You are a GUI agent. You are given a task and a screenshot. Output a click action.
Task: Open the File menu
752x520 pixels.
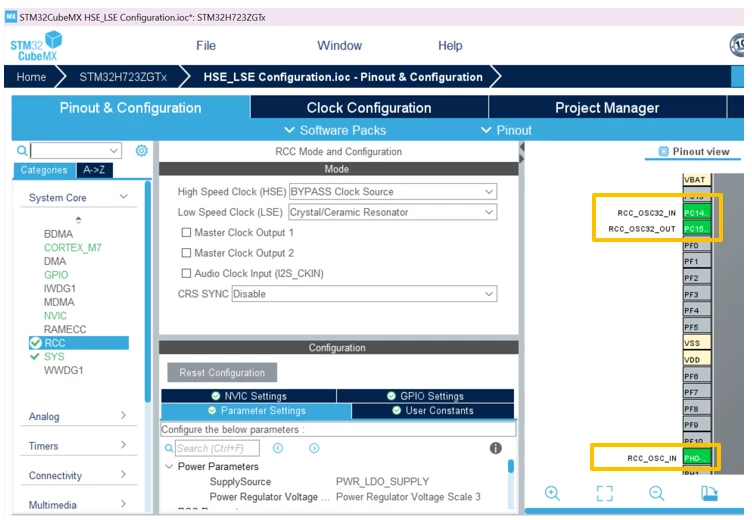point(206,46)
